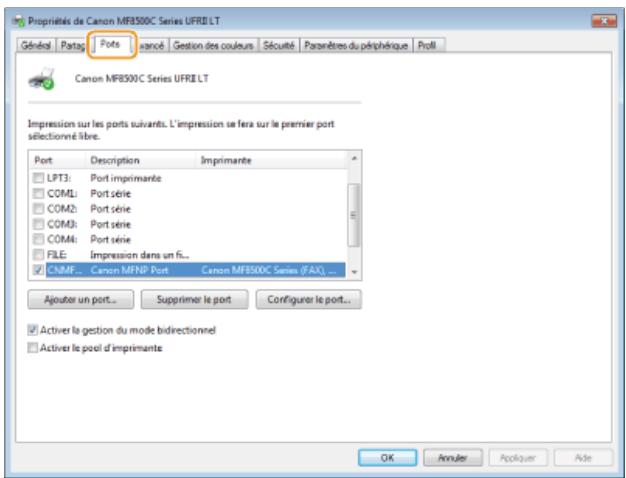Viewport: 626px width, 478px height.
Task: Click the port list scrollbar up arrow
Action: pyautogui.click(x=354, y=159)
